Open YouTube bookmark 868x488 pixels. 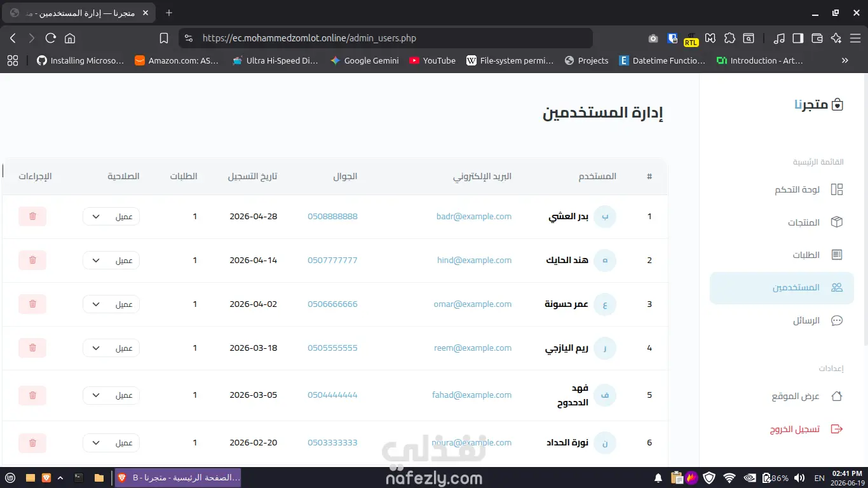(432, 61)
